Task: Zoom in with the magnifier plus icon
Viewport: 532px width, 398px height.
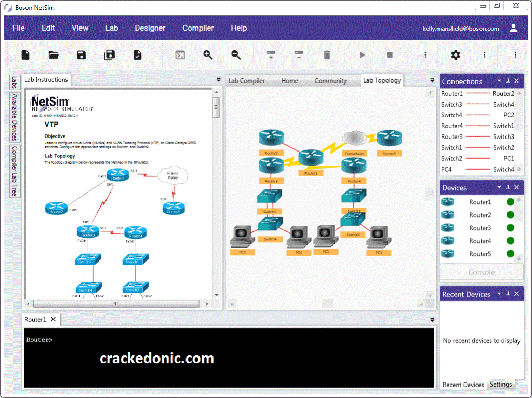Action: coord(208,55)
